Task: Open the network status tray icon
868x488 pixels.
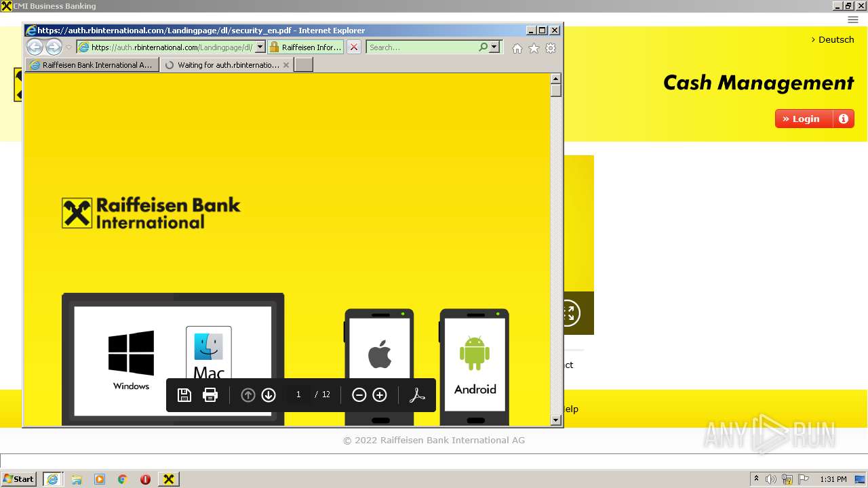Action: click(787, 479)
